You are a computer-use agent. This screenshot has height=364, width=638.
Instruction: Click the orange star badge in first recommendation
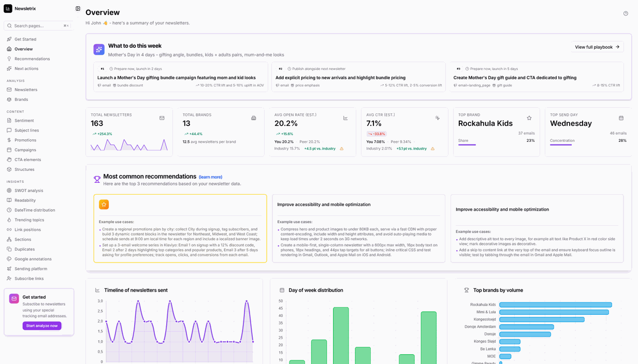point(104,205)
